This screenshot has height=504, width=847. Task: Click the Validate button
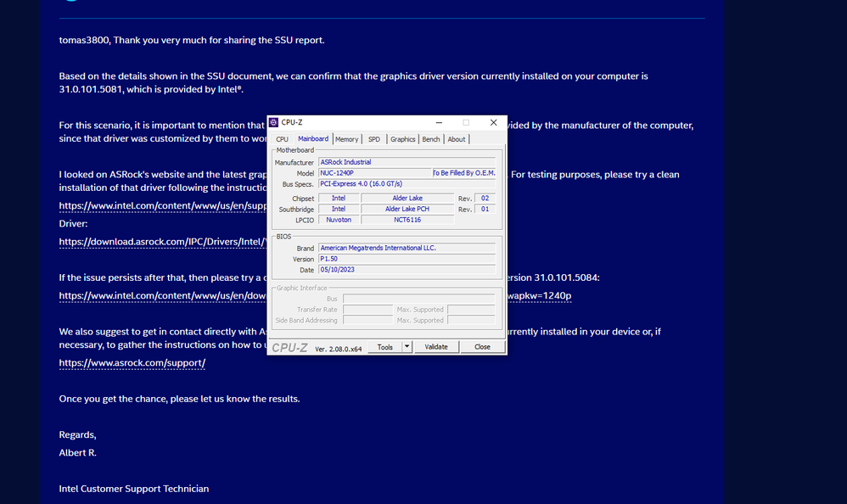pyautogui.click(x=436, y=347)
